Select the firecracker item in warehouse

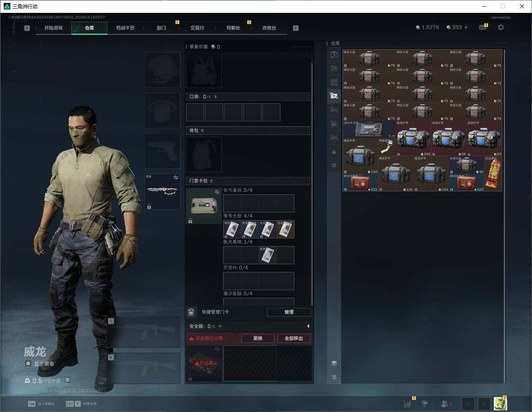click(x=493, y=174)
